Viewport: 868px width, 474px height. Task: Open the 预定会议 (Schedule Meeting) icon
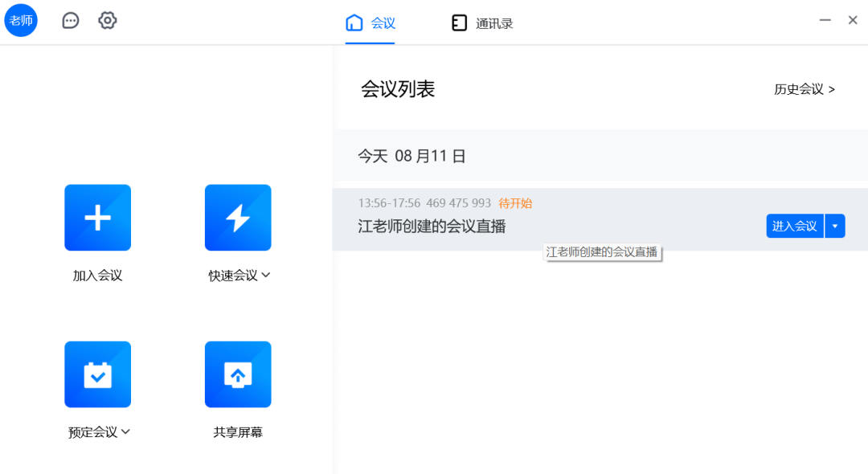(97, 374)
